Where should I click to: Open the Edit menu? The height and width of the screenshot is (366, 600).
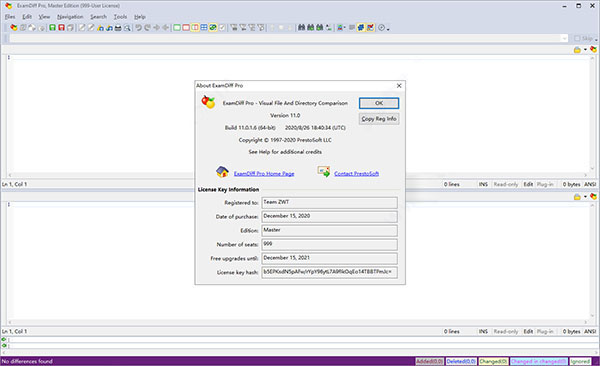click(x=27, y=17)
